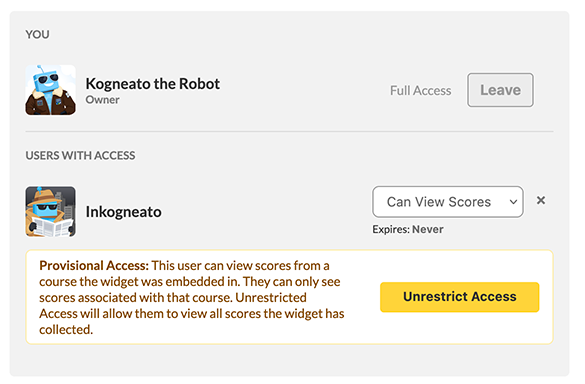Click the Expires: Never label
Image resolution: width=585 pixels, height=384 pixels.
pos(408,229)
